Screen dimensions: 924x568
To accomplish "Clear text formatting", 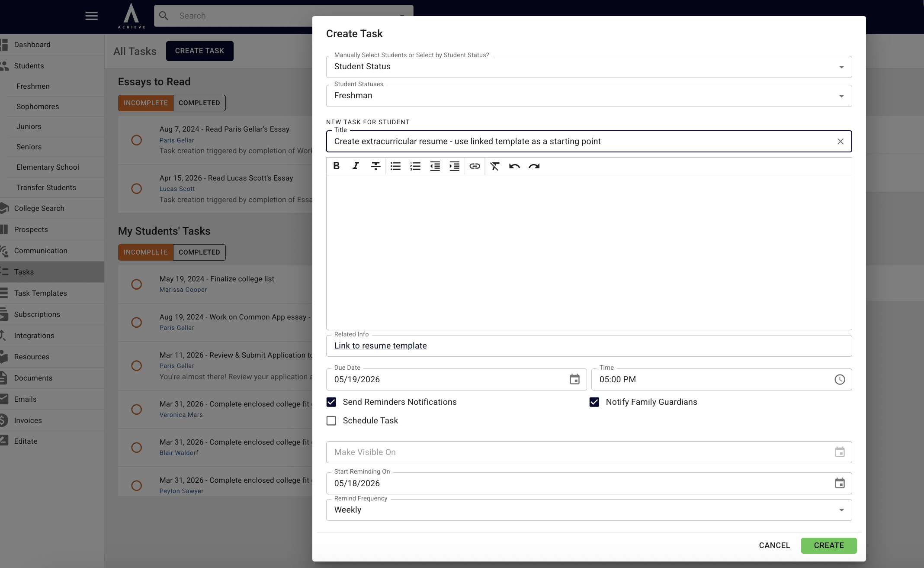I will [495, 166].
